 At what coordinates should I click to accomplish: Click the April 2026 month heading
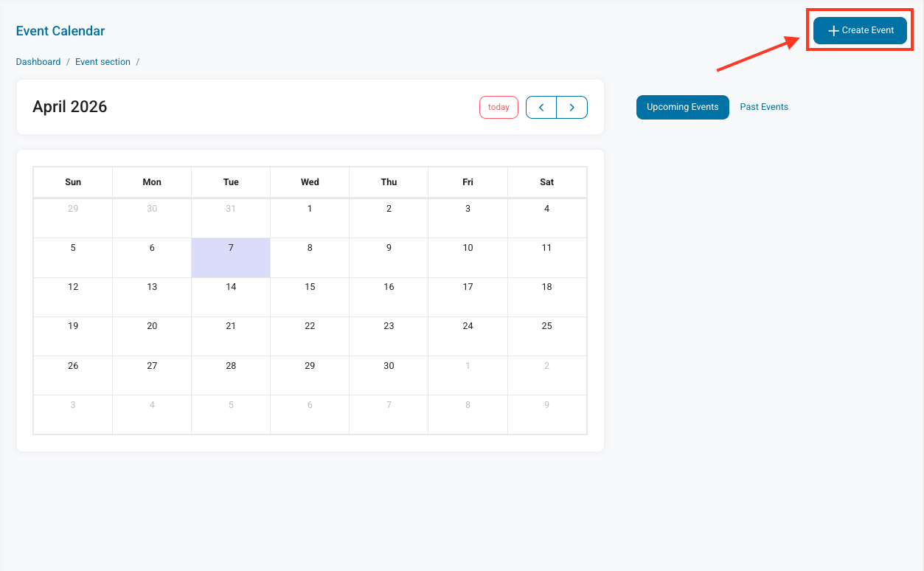(x=70, y=107)
